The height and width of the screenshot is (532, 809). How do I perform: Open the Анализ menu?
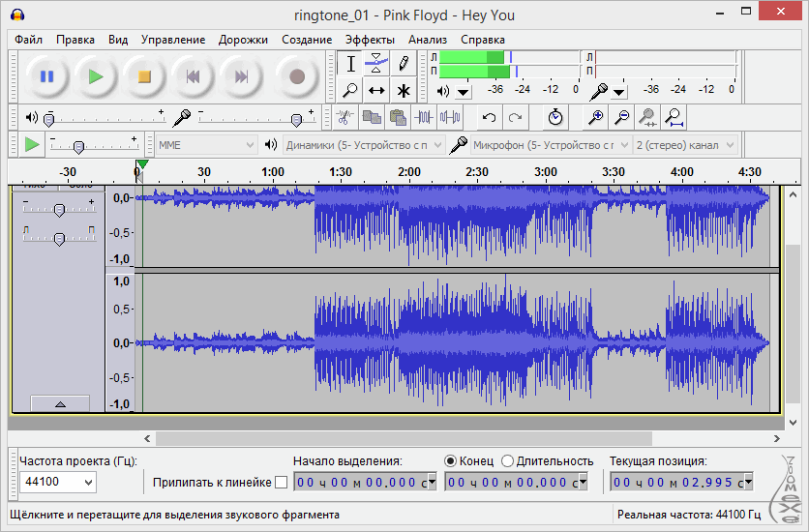(x=428, y=40)
